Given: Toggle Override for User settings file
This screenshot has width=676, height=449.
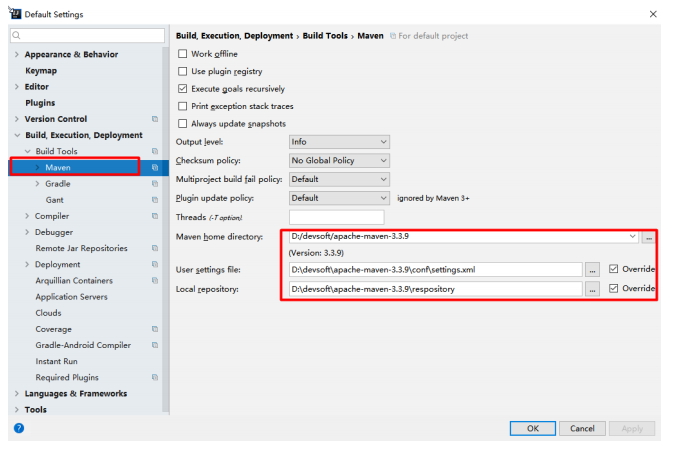Looking at the screenshot, I should (x=613, y=269).
